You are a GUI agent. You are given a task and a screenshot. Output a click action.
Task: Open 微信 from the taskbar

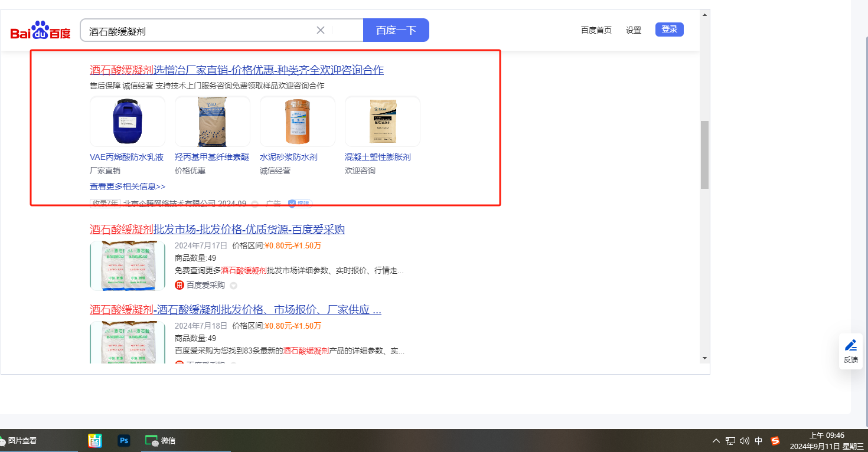[x=161, y=441]
